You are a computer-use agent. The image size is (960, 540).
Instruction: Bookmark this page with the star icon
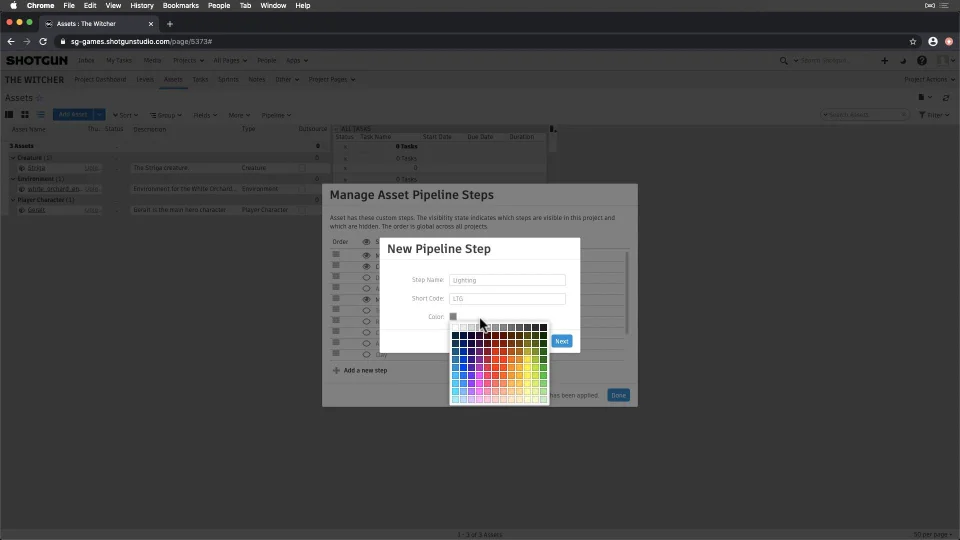pyautogui.click(x=913, y=42)
